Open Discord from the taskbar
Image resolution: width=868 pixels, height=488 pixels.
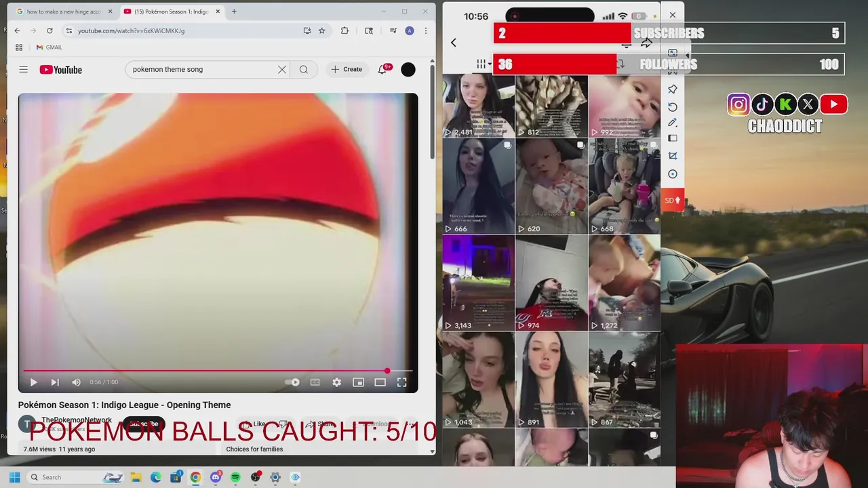pyautogui.click(x=216, y=477)
